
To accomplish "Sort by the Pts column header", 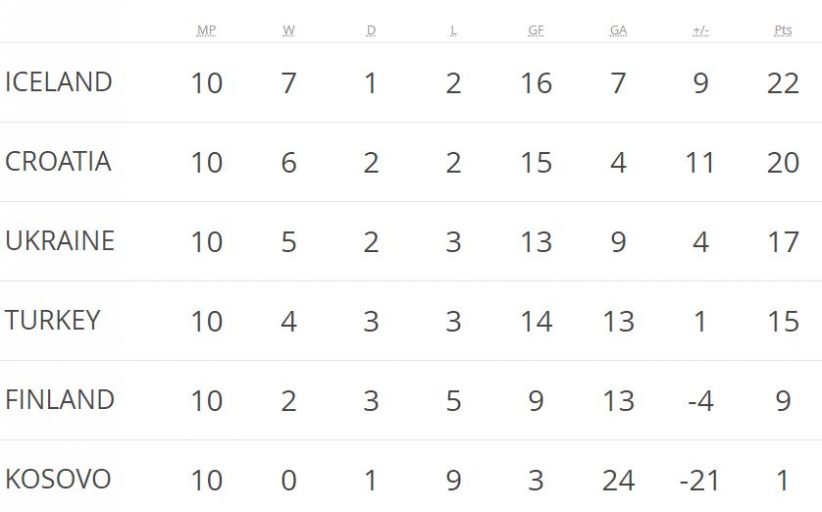I will pyautogui.click(x=783, y=31).
